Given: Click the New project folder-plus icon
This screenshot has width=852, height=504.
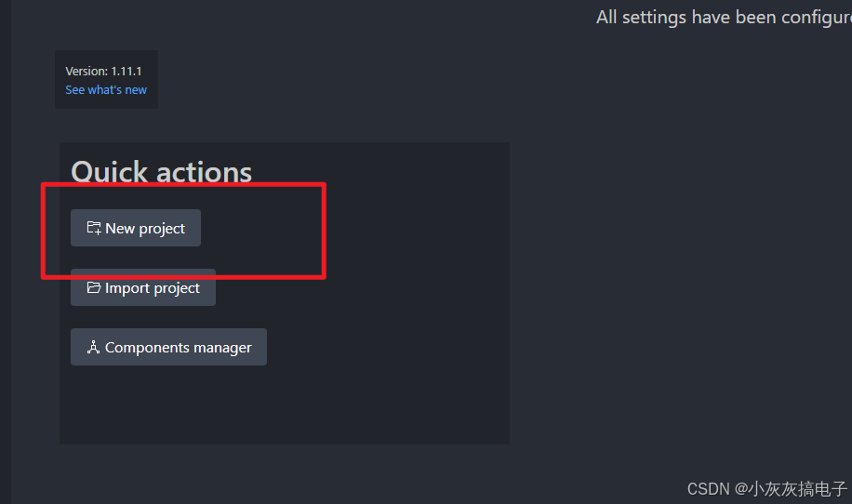Looking at the screenshot, I should pyautogui.click(x=94, y=228).
